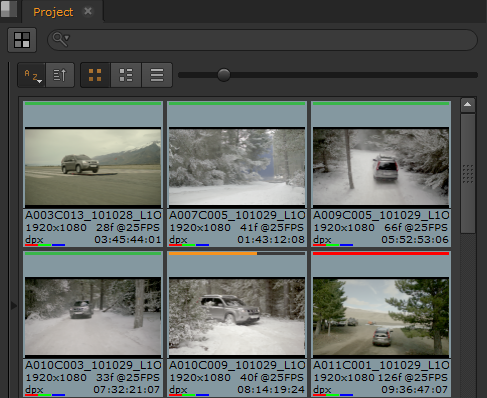Select clip A009C005_101029 thumbnail
Viewport: 487px width, 398px height.
click(x=381, y=167)
